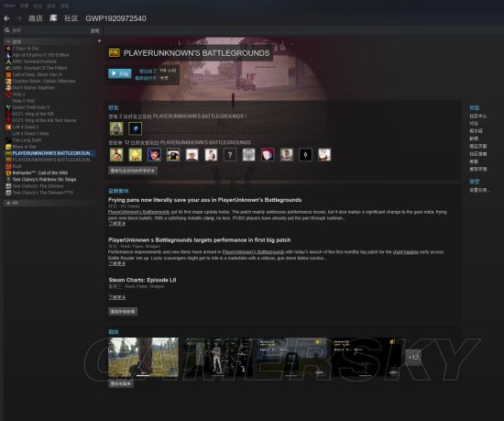This screenshot has height=421, width=504.
Task: Click the Rust game icon
Action: pos(8,166)
